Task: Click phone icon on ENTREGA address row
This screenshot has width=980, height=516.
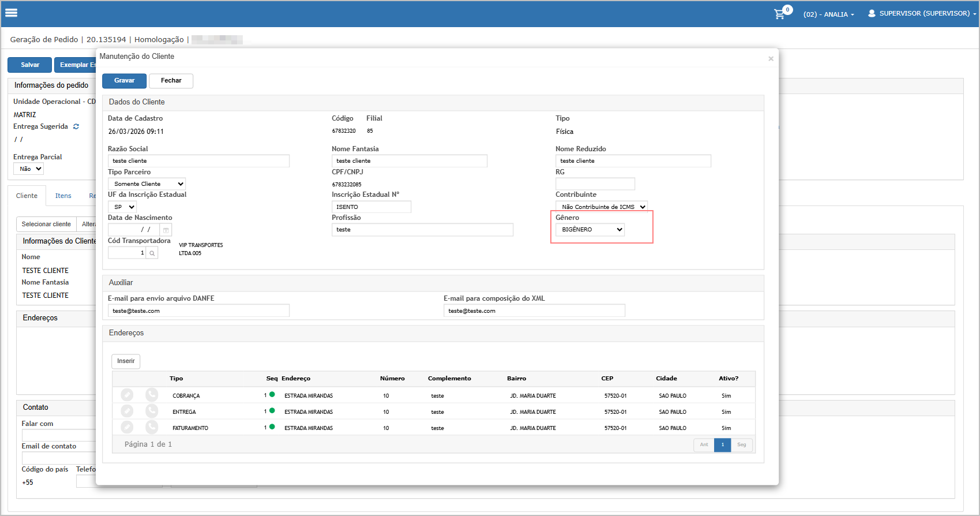Action: pos(152,411)
